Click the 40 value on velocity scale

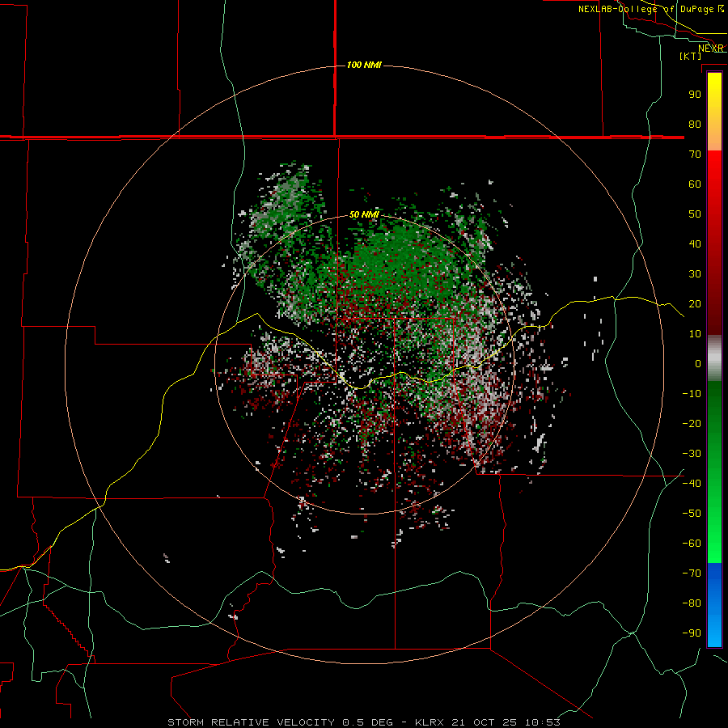[695, 243]
